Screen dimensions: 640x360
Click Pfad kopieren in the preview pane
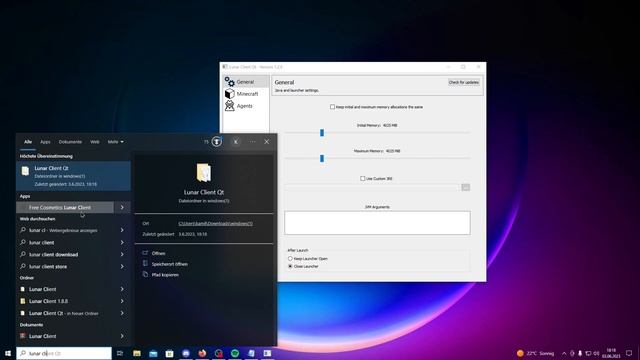(x=165, y=275)
